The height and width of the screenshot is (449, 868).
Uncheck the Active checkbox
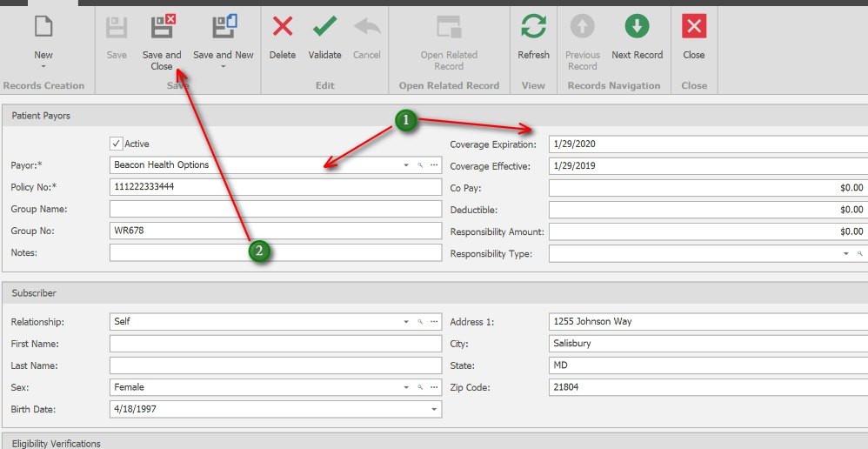tap(116, 144)
